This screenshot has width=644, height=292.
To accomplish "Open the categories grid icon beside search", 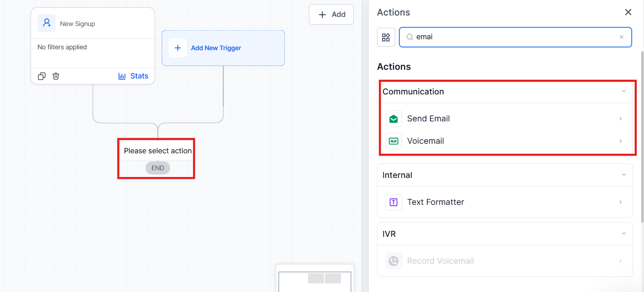I will point(386,37).
